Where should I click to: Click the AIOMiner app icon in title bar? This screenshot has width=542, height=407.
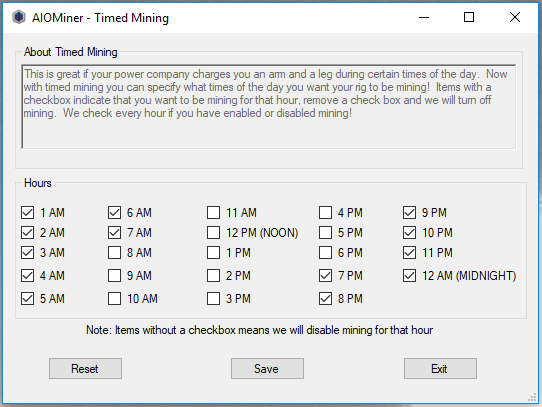pyautogui.click(x=19, y=17)
